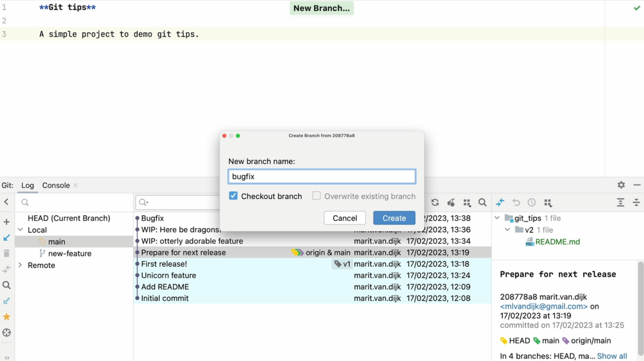The image size is (644, 361).
Task: Enable Overwrite existing branch
Action: pos(317,196)
